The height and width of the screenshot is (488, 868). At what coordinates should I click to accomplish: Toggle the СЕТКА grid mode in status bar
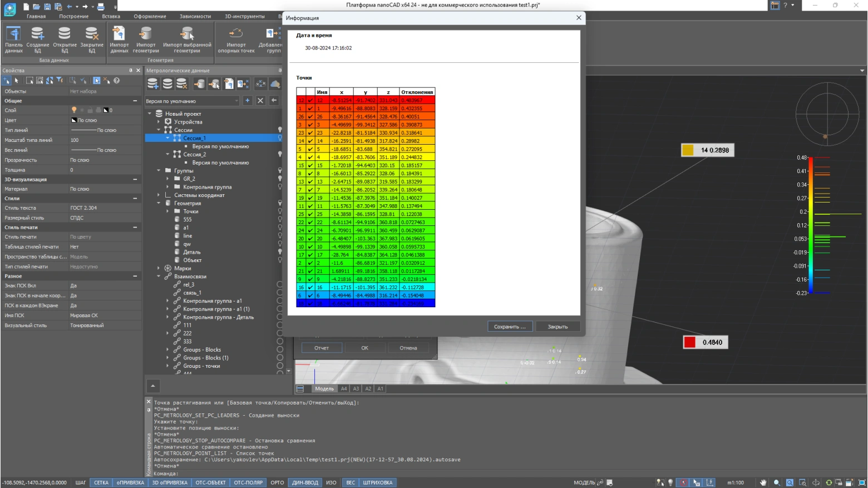pyautogui.click(x=101, y=482)
